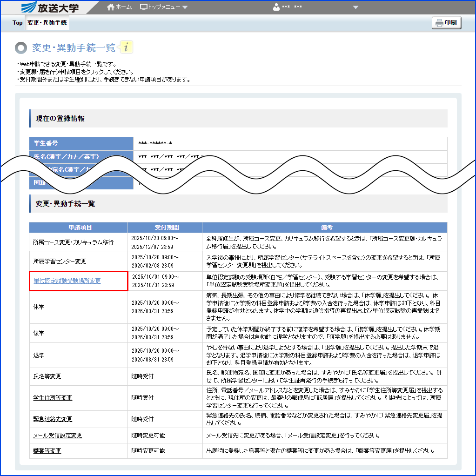Select the ホーム menu item
Viewport: 476px width, 476px height.
coord(122,7)
